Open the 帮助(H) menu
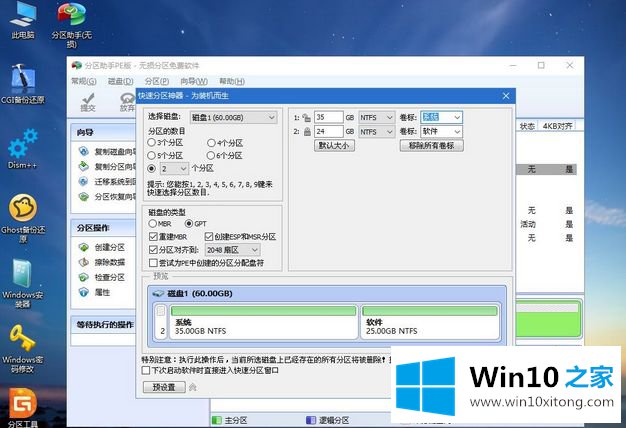This screenshot has width=626, height=428. coord(232,81)
